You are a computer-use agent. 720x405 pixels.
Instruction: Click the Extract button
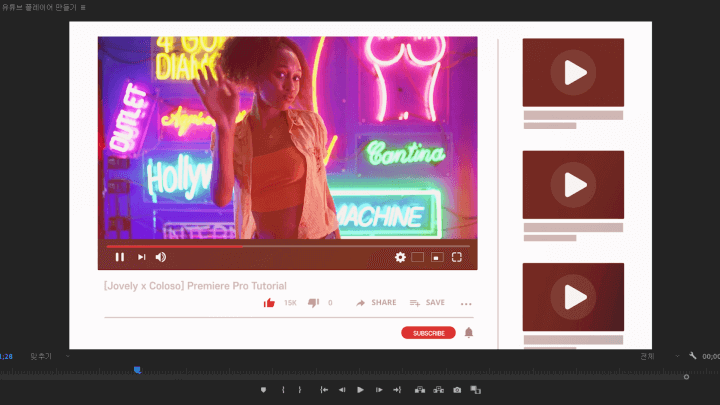pyautogui.click(x=439, y=390)
